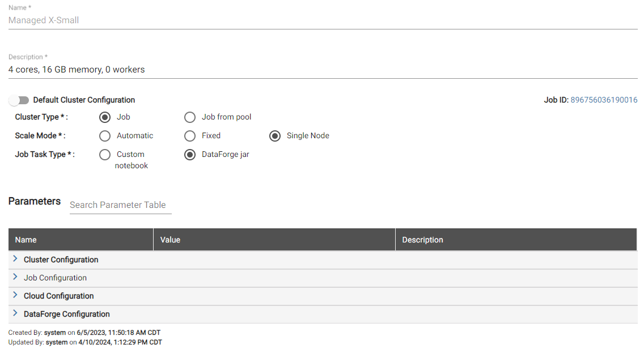Click the Name input field
Image resolution: width=644 pixels, height=349 pixels.
pos(322,20)
